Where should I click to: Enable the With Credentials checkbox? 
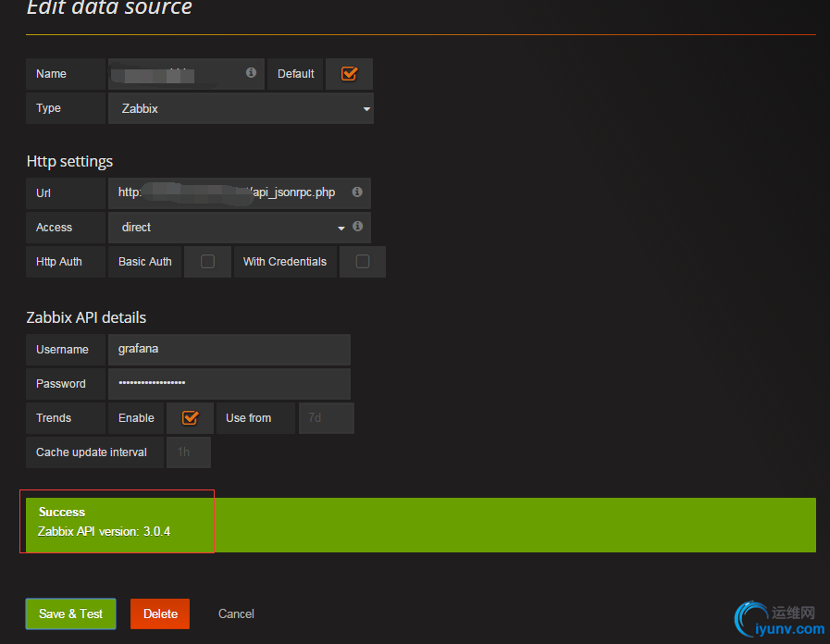[363, 262]
